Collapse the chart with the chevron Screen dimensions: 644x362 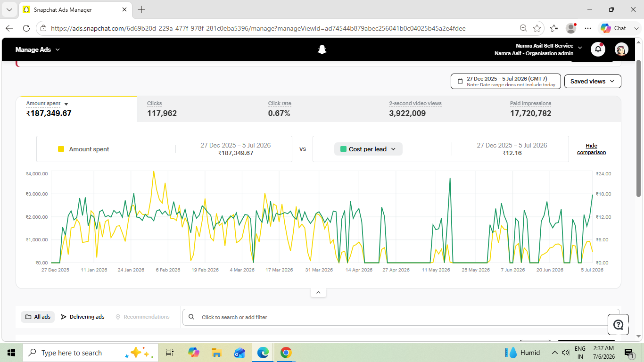pos(318,293)
